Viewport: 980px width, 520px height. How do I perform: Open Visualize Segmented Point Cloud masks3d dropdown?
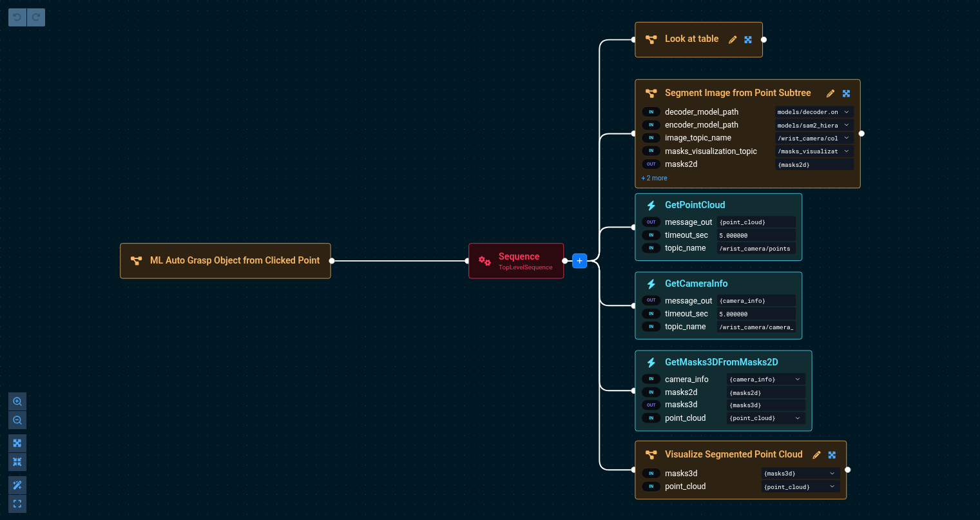tap(801, 474)
